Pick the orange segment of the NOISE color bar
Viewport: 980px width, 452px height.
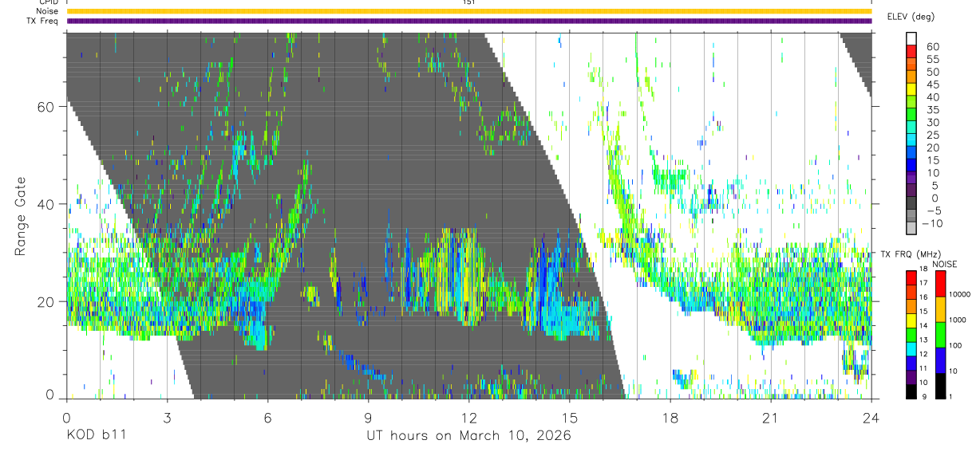(x=940, y=309)
